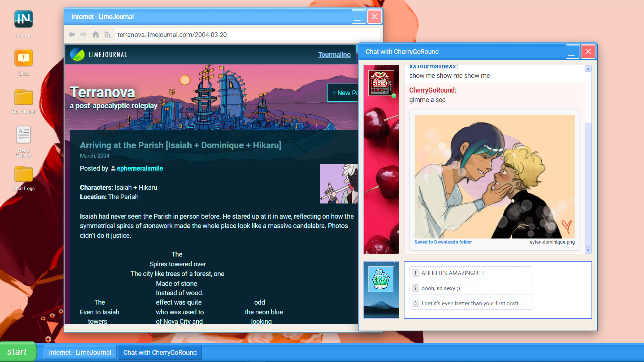The width and height of the screenshot is (644, 362).
Task: Open the Tourmaline menu in the site header
Action: [x=334, y=54]
